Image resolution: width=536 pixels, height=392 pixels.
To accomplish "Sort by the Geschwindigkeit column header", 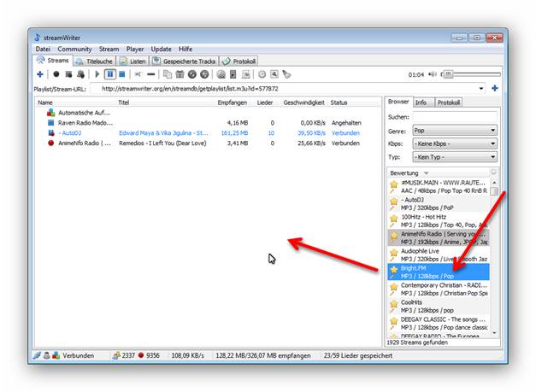I will click(303, 102).
